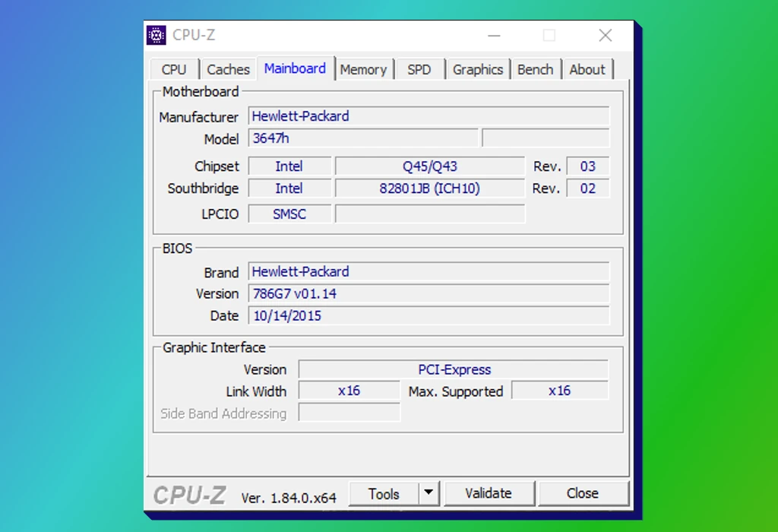
Task: Open the Graphics tab
Action: [478, 69]
